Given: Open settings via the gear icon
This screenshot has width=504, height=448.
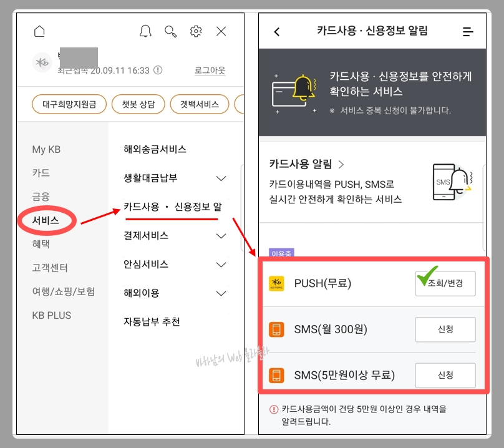Looking at the screenshot, I should [196, 31].
